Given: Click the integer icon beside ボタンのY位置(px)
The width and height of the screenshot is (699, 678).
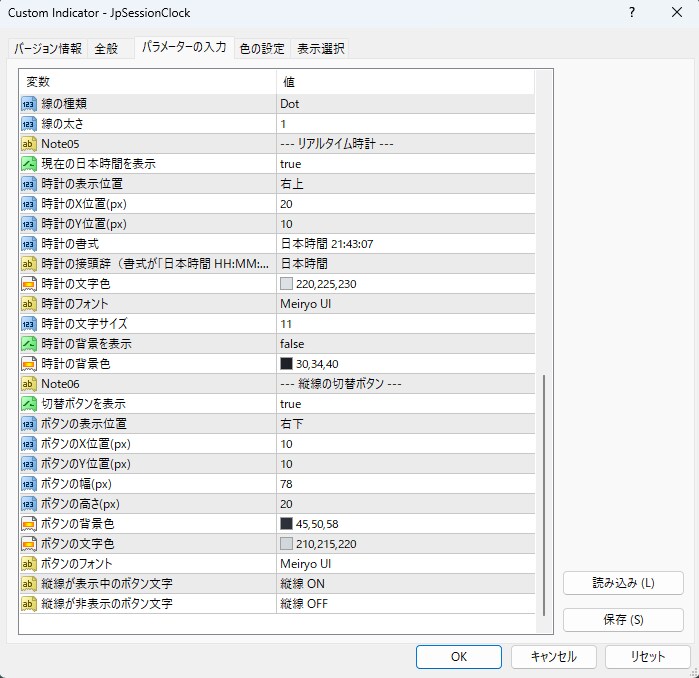Looking at the screenshot, I should (29, 464).
